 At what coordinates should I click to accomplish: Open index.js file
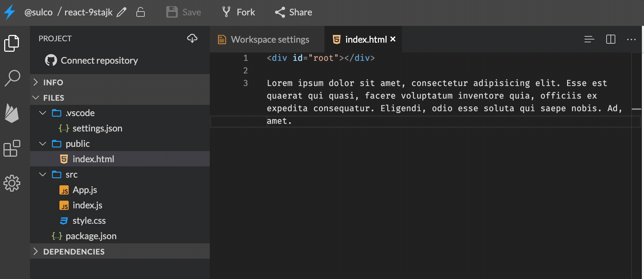point(120,205)
